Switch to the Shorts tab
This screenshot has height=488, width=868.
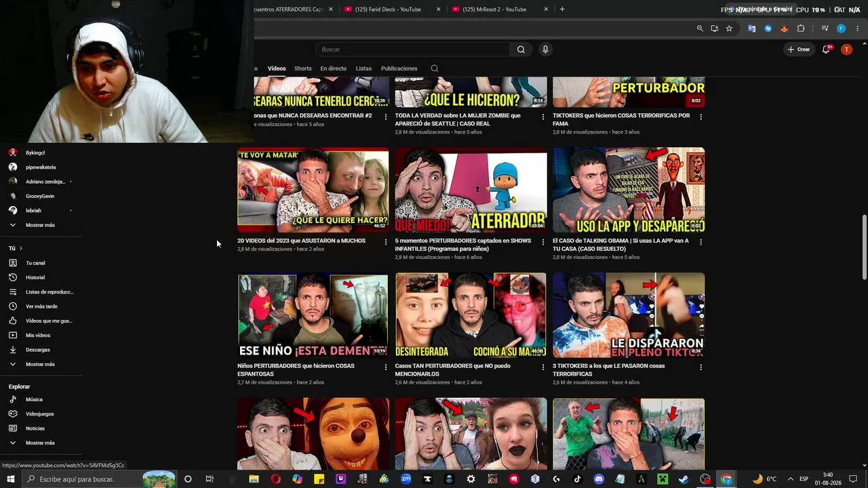pos(303,68)
